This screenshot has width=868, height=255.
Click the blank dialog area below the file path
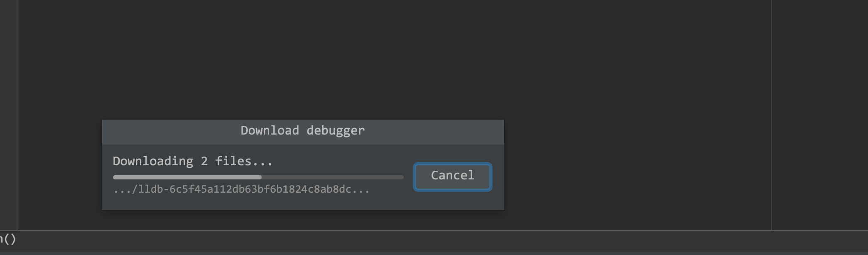pos(303,203)
